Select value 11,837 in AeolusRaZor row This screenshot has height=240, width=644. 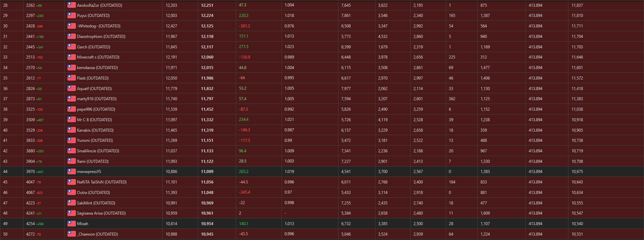(x=577, y=5)
